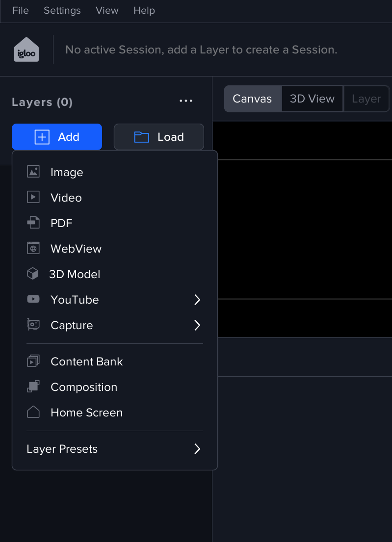Viewport: 392px width, 542px height.
Task: Select the PDF document icon
Action: [x=33, y=223]
